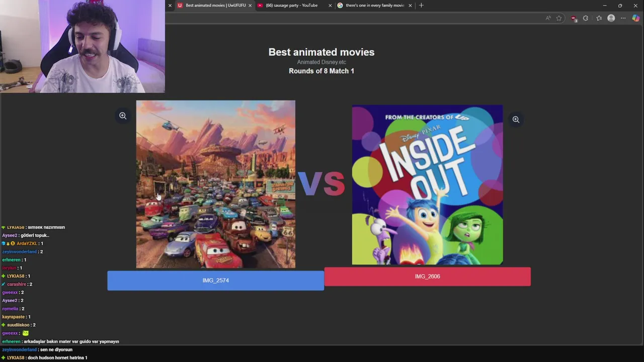The image size is (644, 362).
Task: Open a new browser tab
Action: click(421, 6)
